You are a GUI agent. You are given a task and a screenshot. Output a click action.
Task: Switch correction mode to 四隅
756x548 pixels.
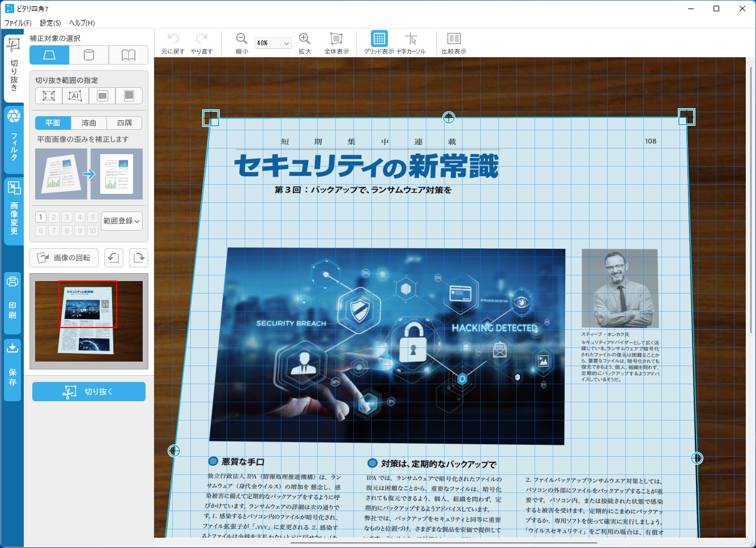click(125, 123)
